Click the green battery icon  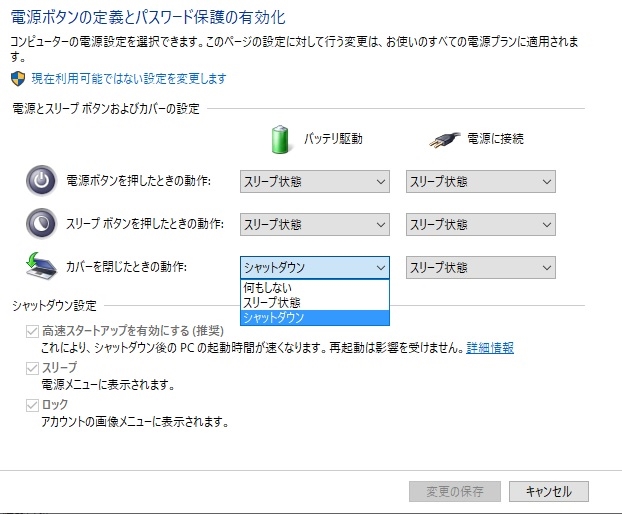[281, 139]
